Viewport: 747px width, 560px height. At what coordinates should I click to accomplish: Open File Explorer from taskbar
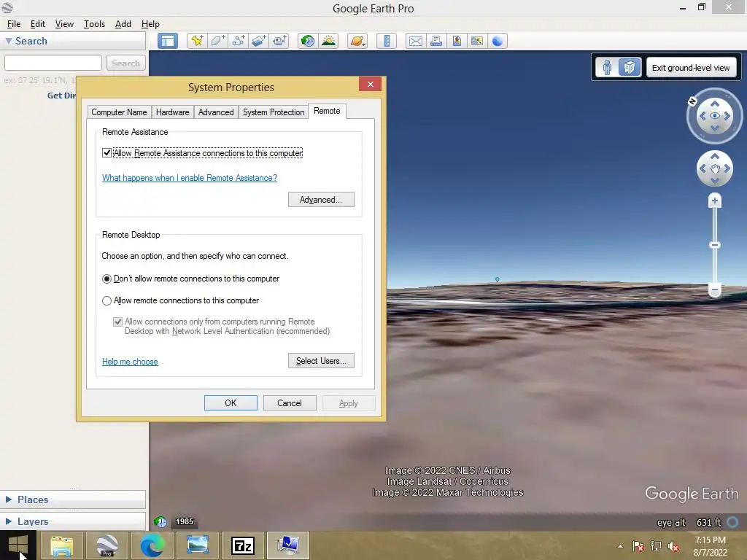coord(61,545)
